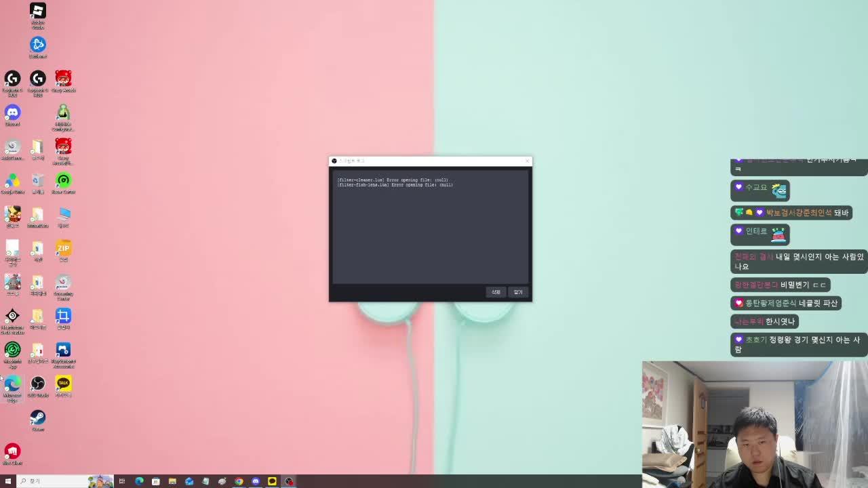Click the filter-cleaner.lua error line

pos(393,180)
